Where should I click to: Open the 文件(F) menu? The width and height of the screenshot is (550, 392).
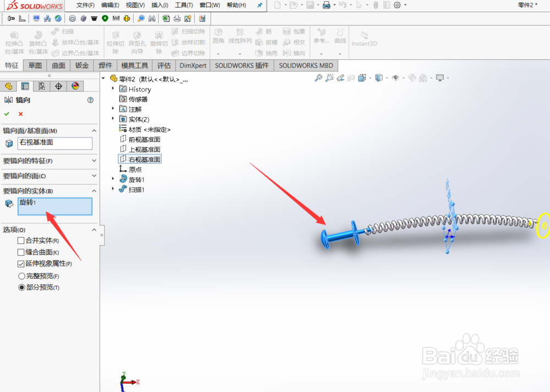[85, 5]
